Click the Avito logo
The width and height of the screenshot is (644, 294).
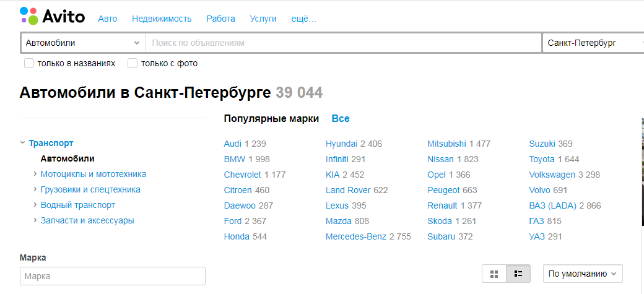point(52,16)
